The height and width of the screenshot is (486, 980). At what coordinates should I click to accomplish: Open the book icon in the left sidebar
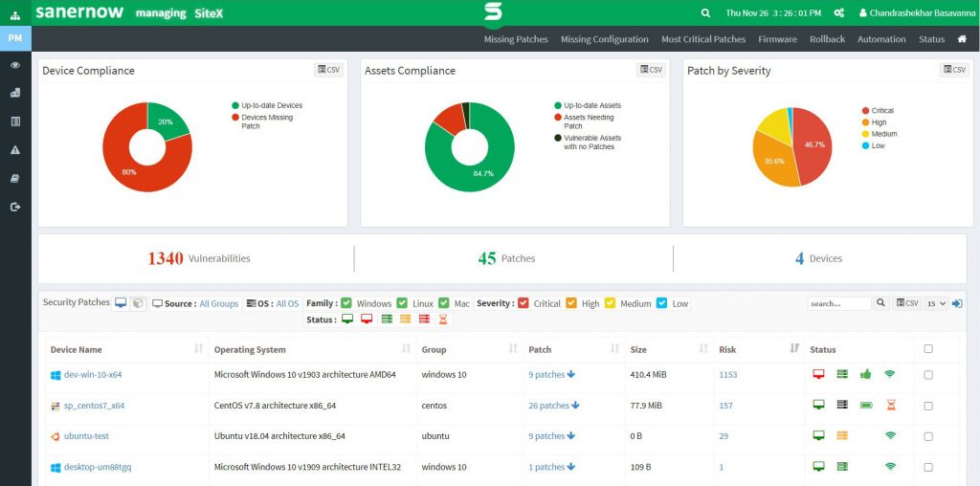pyautogui.click(x=15, y=179)
